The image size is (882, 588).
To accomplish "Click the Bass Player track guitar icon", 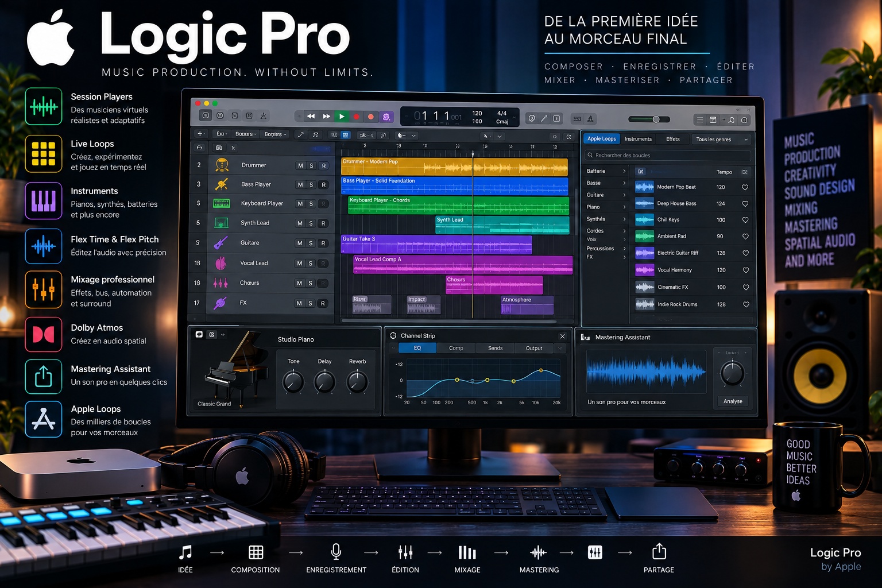I will 222,184.
